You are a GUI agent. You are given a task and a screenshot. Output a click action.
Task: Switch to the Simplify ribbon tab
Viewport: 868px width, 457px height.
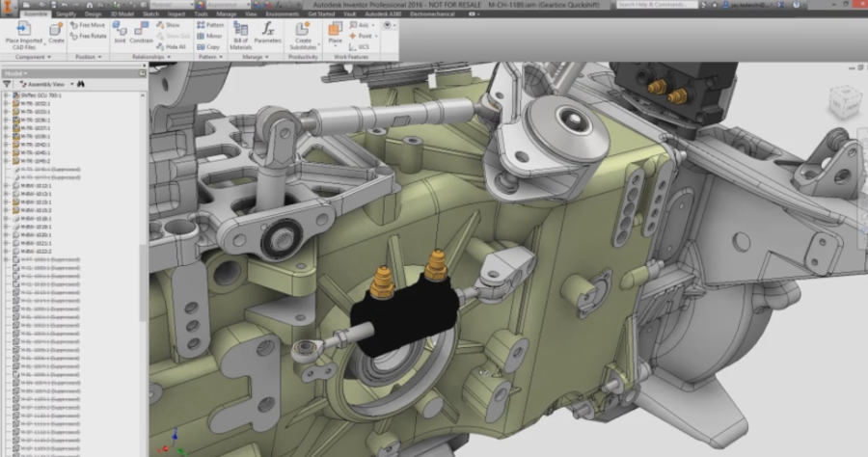tap(66, 13)
